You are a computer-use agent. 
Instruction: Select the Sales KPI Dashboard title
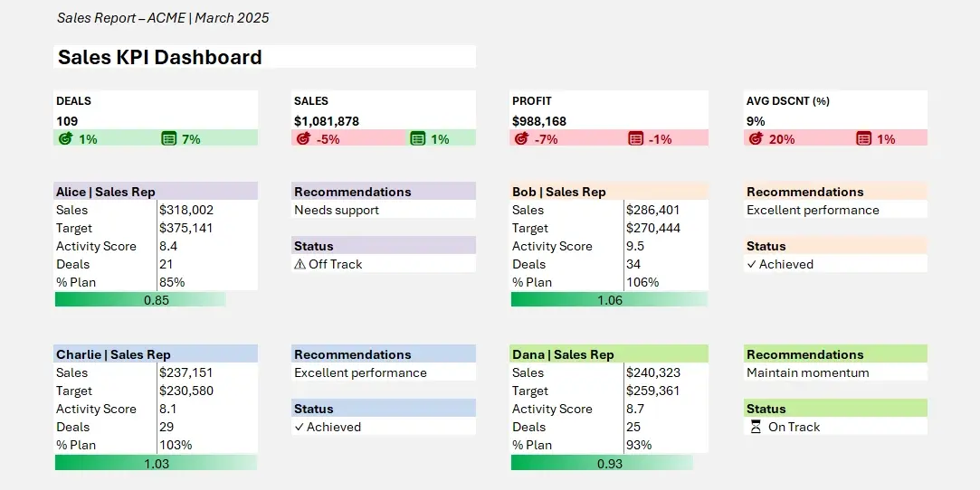(160, 57)
